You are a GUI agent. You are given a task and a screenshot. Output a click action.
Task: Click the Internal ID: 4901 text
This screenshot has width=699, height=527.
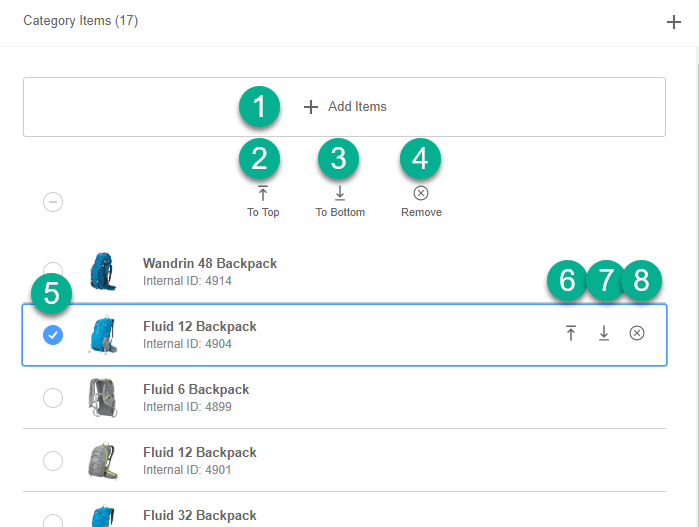coord(187,469)
